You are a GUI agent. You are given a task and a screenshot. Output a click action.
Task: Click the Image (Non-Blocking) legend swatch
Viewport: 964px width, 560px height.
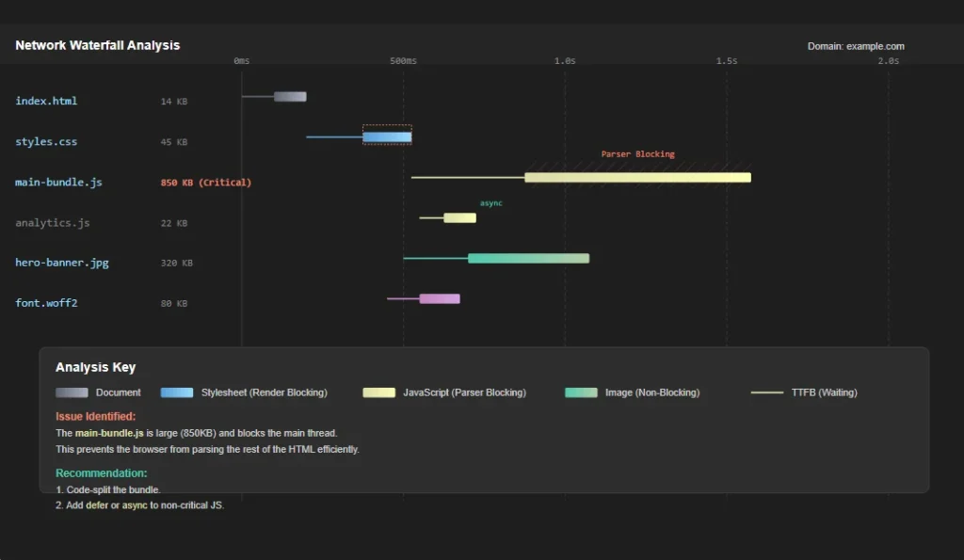click(581, 392)
